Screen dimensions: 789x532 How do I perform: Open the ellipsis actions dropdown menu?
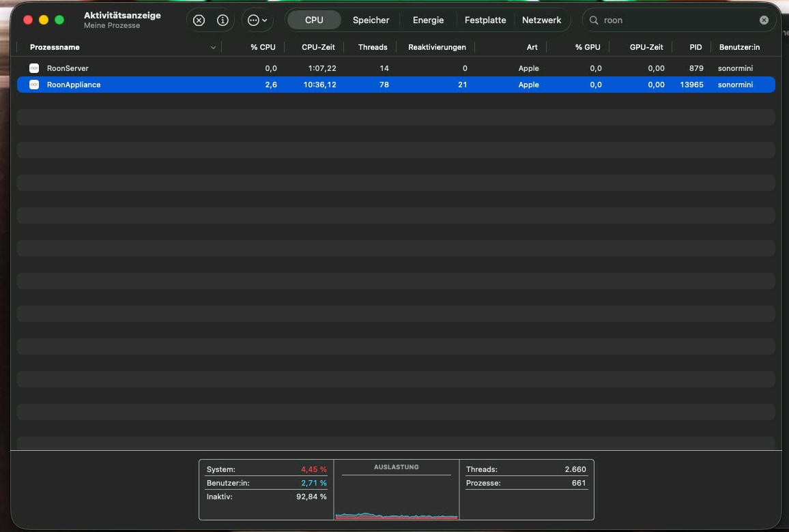[257, 20]
